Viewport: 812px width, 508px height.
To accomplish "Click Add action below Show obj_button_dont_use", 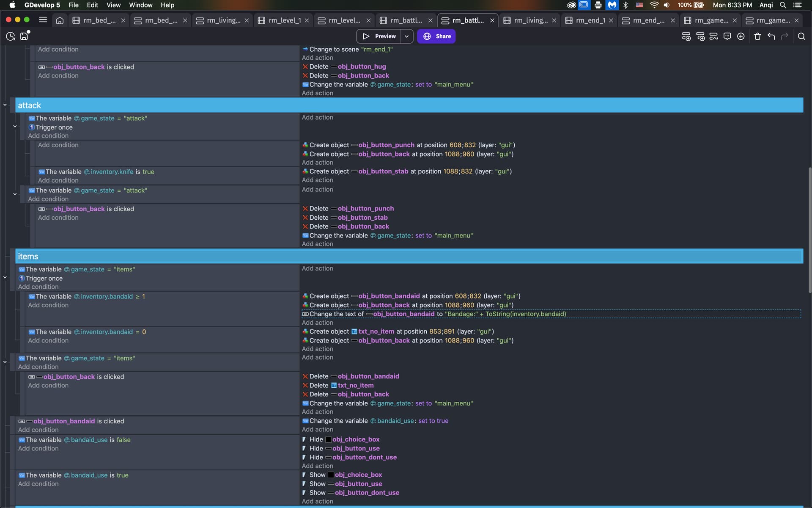I will [318, 501].
